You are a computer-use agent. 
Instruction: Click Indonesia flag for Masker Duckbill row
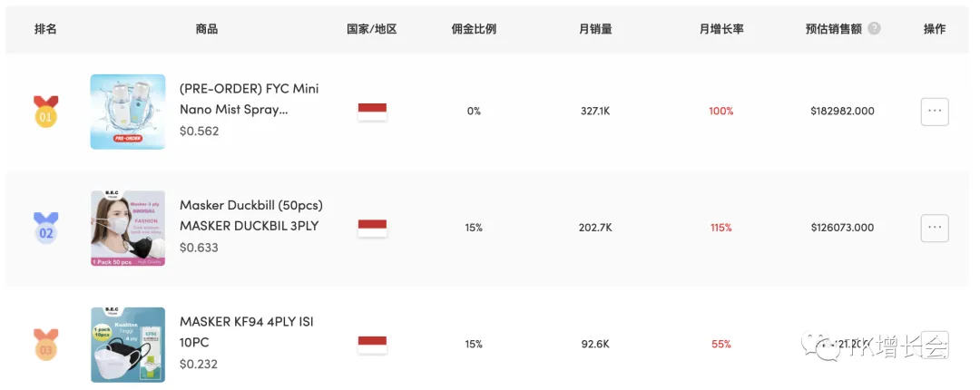pos(372,229)
